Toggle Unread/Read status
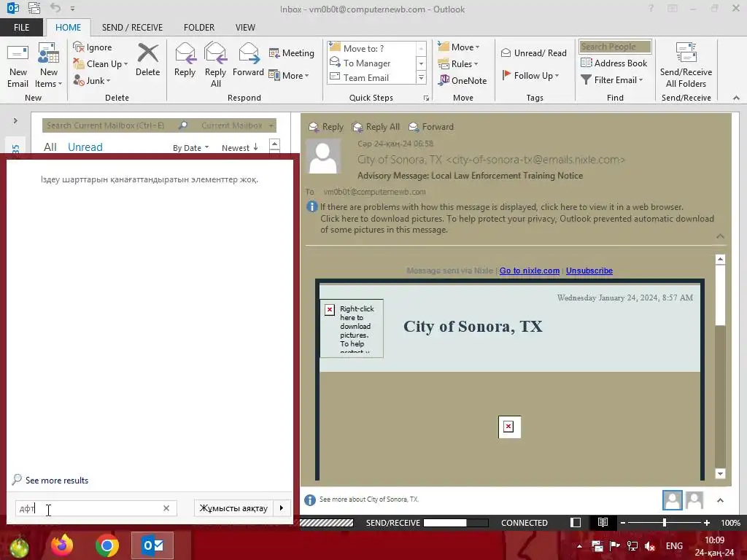This screenshot has height=560, width=747. point(533,52)
